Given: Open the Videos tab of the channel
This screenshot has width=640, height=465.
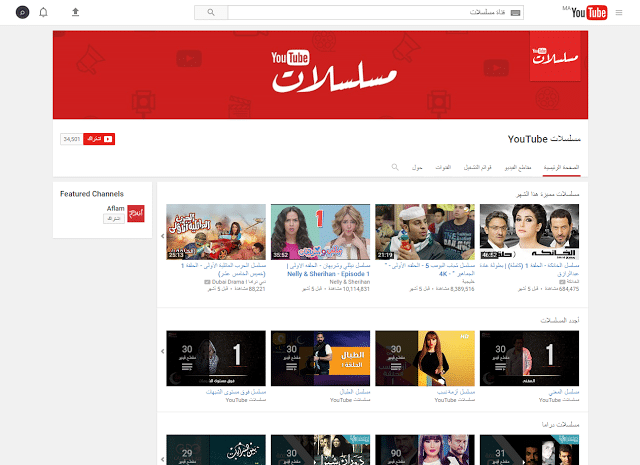Looking at the screenshot, I should (518, 167).
